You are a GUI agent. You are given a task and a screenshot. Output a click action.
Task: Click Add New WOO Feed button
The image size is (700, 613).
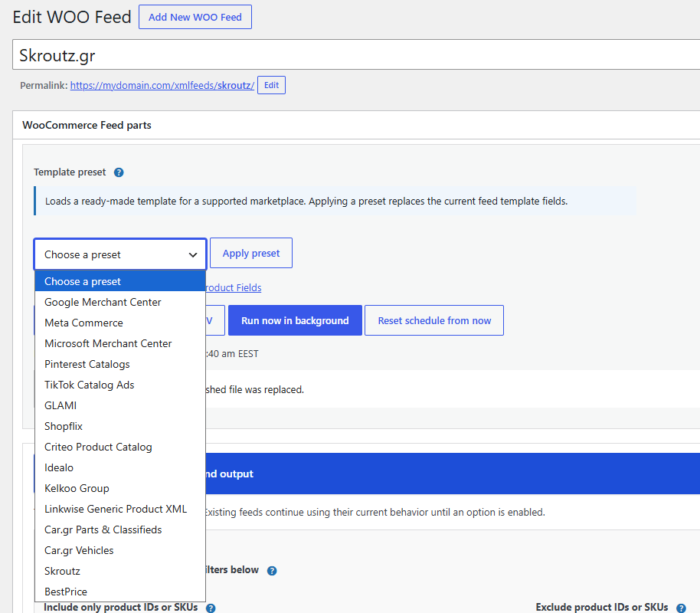click(195, 17)
